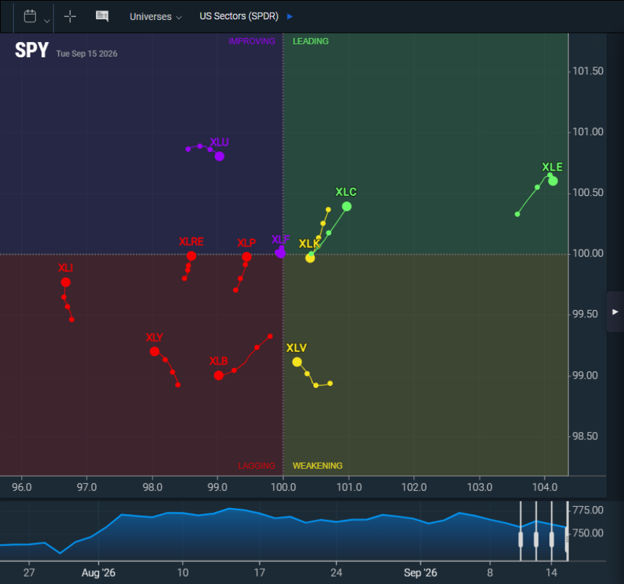Click the XLE tail starting point
The image size is (624, 584).
point(517,214)
